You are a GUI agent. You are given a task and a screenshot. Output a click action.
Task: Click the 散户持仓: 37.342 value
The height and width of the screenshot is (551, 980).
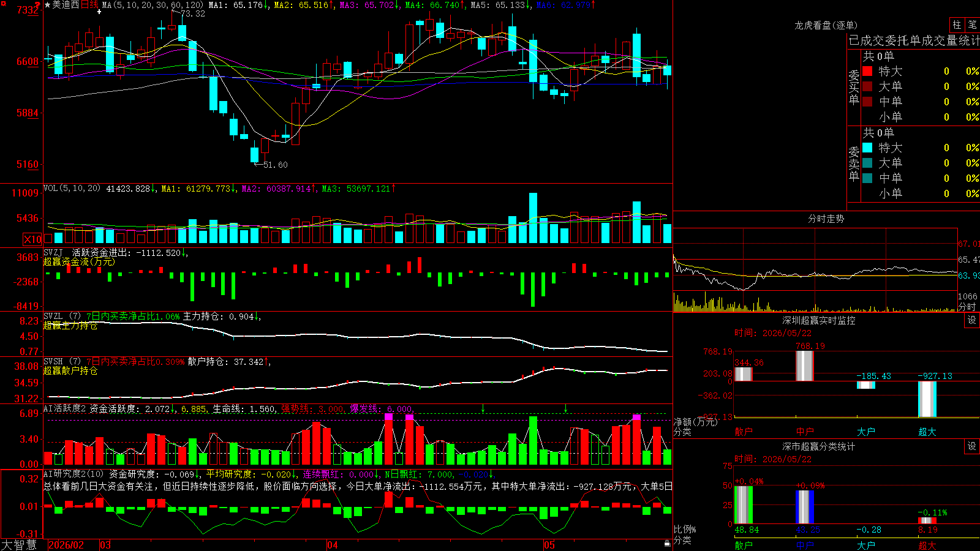(x=228, y=362)
